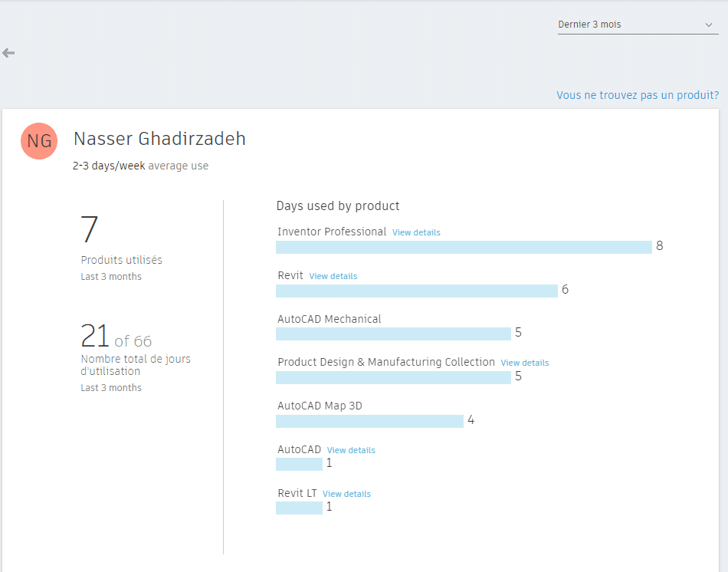The width and height of the screenshot is (728, 572).
Task: Click the 'Inventor Professional' product name
Action: pos(332,232)
